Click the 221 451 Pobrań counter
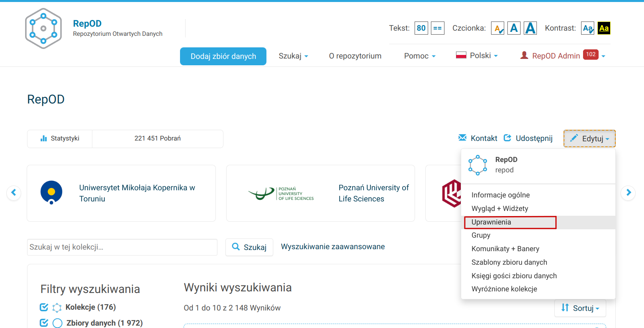Screen dimensions: 644x328 158,139
